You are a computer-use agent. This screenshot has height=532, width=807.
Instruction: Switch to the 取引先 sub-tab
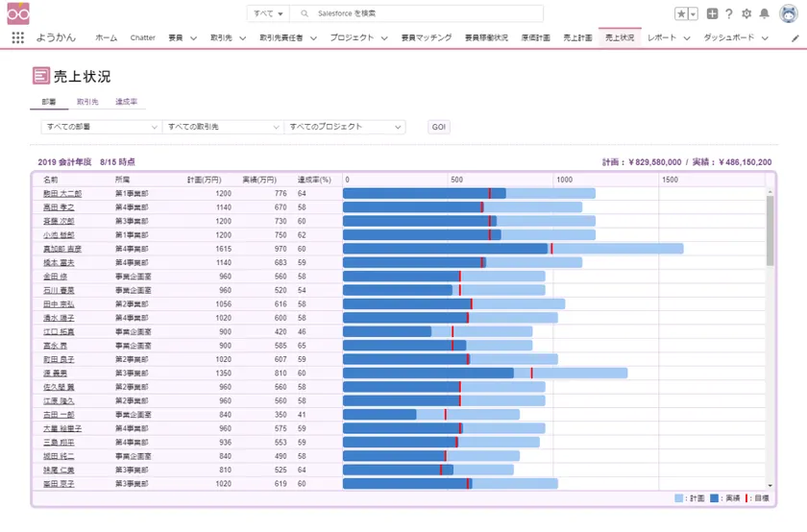pyautogui.click(x=86, y=101)
